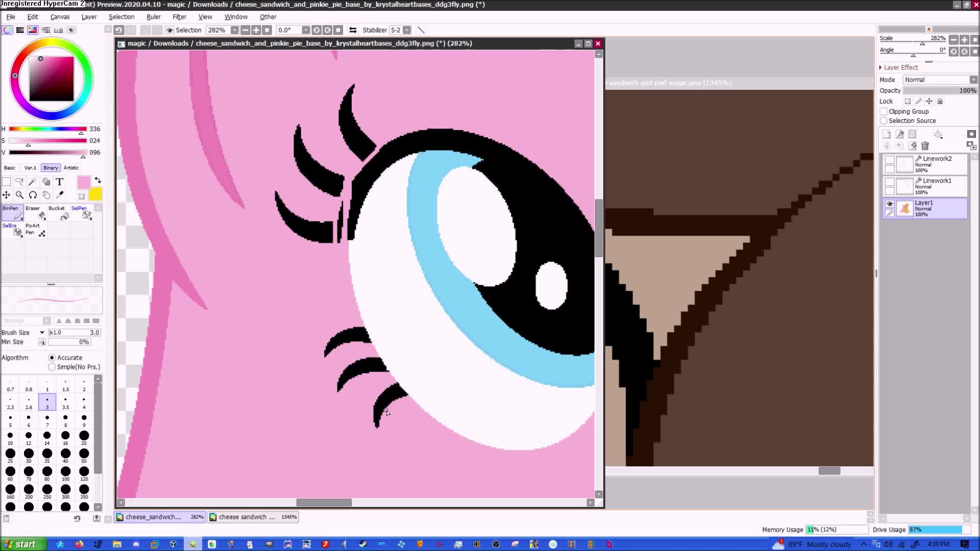Select the Text tool

click(59, 182)
